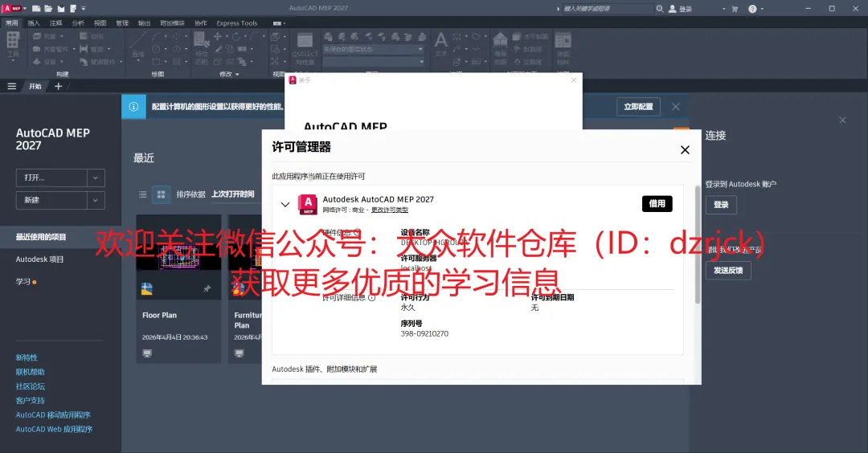Open the 联机帮助 link
The image size is (868, 453).
click(x=30, y=372)
